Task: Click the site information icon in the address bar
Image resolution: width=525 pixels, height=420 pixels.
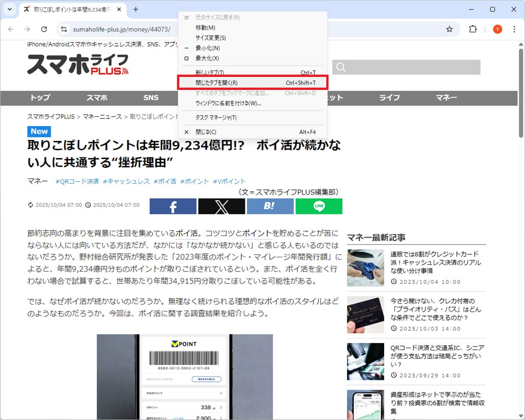Action: (x=64, y=29)
